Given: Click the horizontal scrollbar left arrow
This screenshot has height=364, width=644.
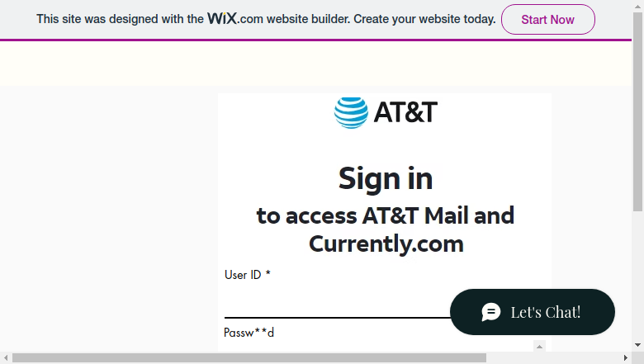Looking at the screenshot, I should tap(6, 358).
